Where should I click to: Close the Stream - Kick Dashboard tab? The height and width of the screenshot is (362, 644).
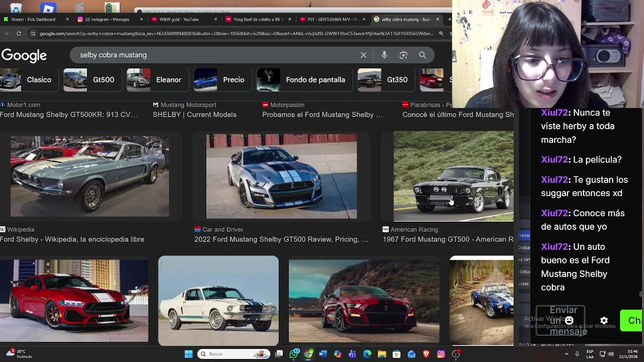pyautogui.click(x=67, y=19)
